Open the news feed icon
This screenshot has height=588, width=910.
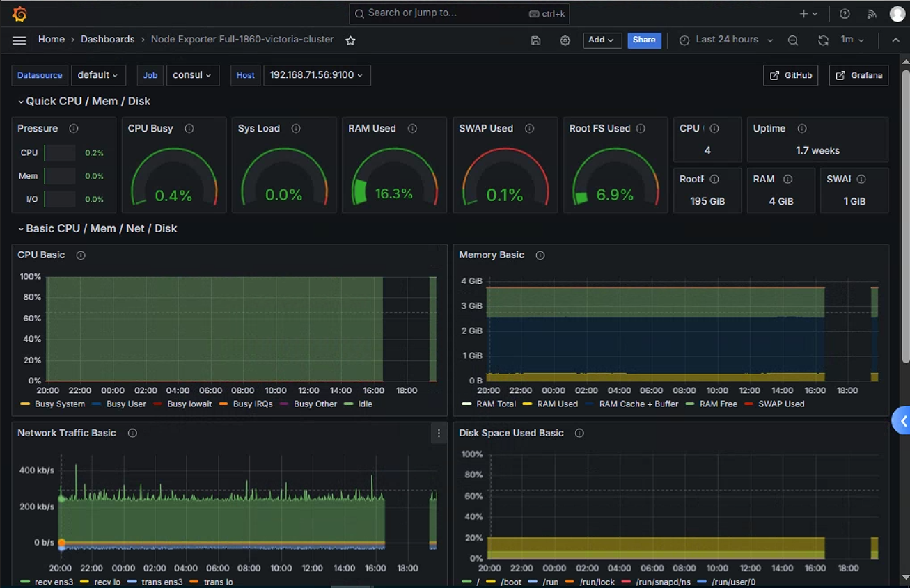point(871,14)
